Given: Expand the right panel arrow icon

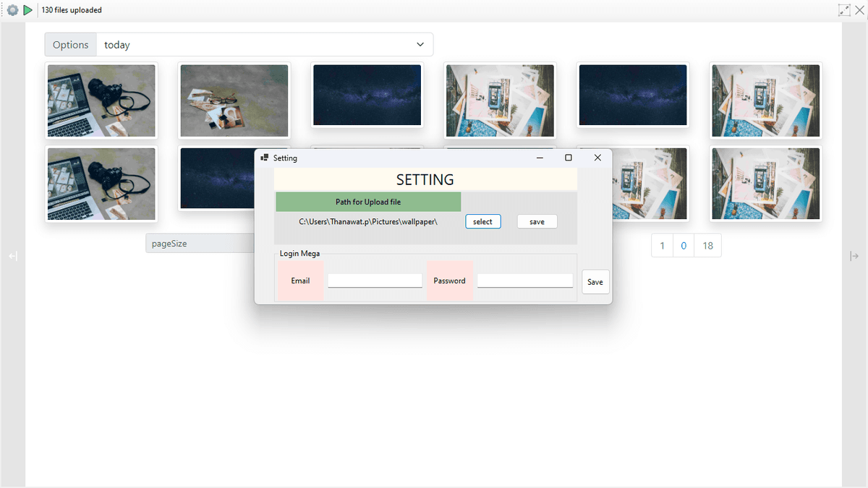Looking at the screenshot, I should pos(854,256).
